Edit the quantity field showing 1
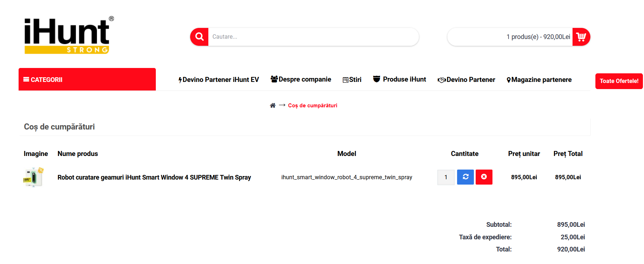This screenshot has height=264, width=644. tap(446, 177)
